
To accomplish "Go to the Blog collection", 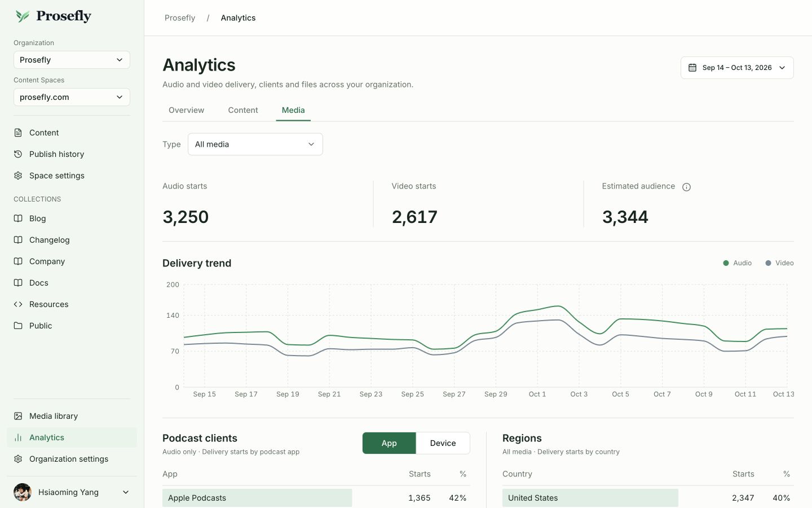I will coord(72,218).
